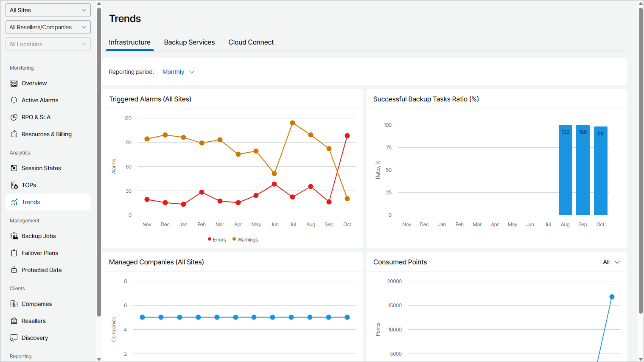Click the Active Alarms bell icon

point(14,100)
